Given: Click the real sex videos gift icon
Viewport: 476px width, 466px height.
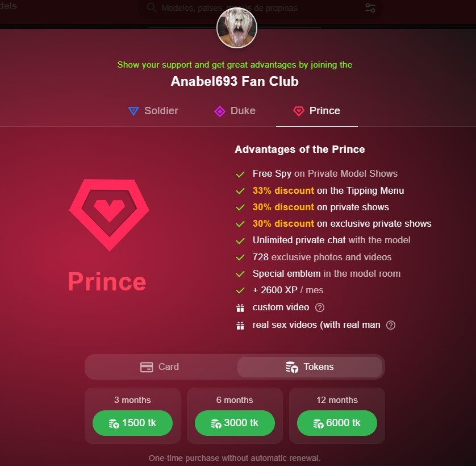Looking at the screenshot, I should click(x=240, y=326).
